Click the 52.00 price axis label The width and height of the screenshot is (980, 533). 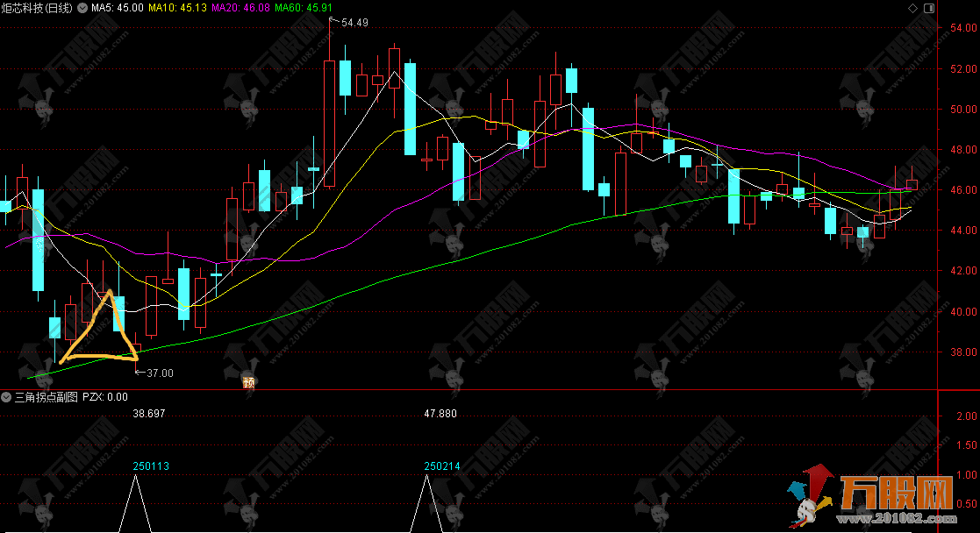click(x=963, y=68)
